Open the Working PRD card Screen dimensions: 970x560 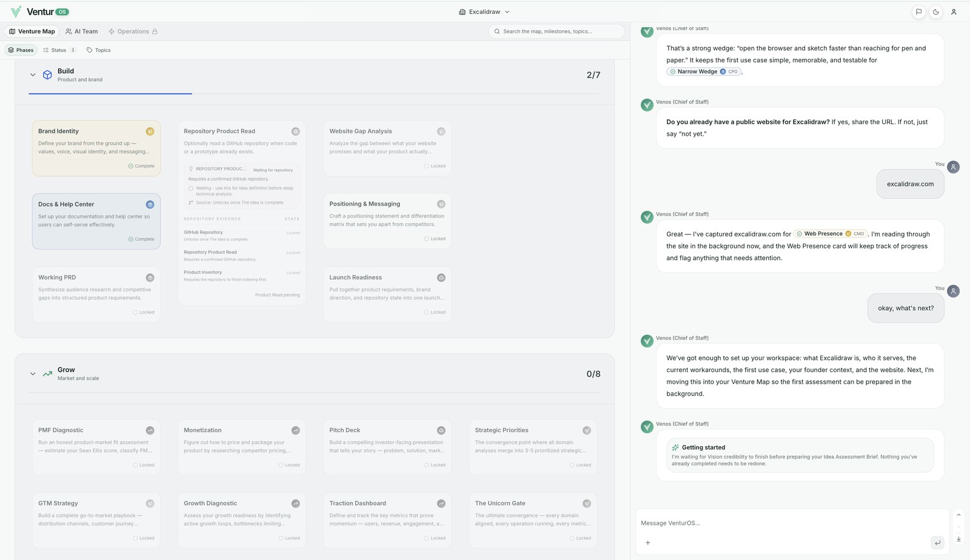pyautogui.click(x=96, y=295)
